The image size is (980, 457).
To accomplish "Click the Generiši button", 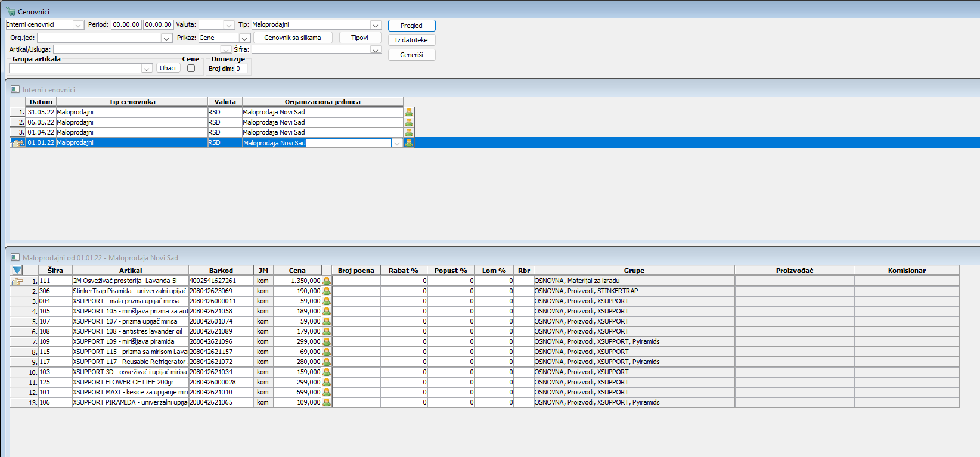I will tap(412, 55).
